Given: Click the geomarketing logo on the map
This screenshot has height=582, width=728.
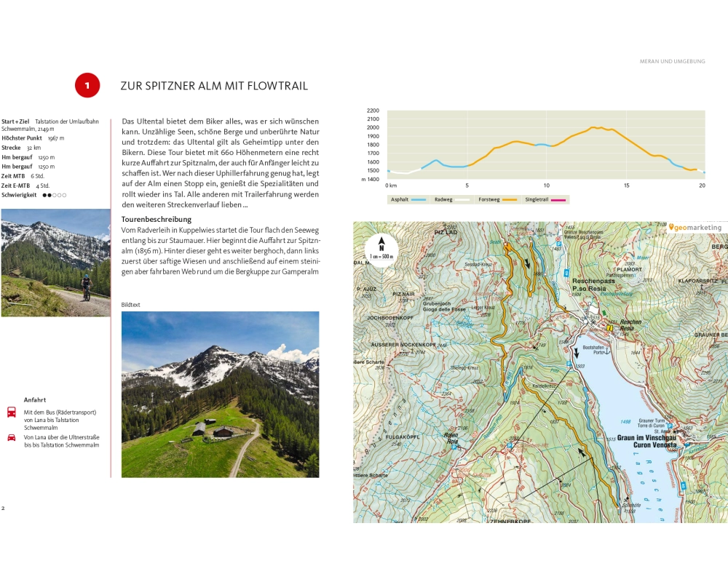Looking at the screenshot, I should (695, 228).
